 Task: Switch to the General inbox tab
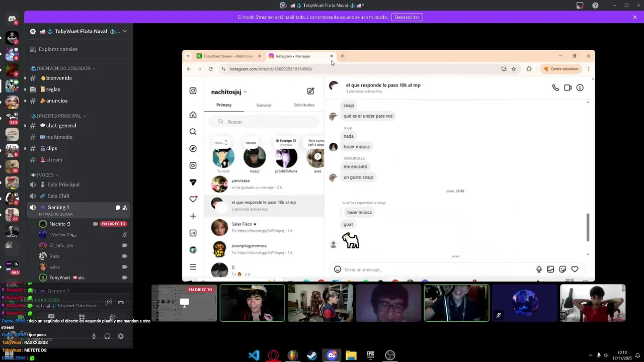click(264, 105)
